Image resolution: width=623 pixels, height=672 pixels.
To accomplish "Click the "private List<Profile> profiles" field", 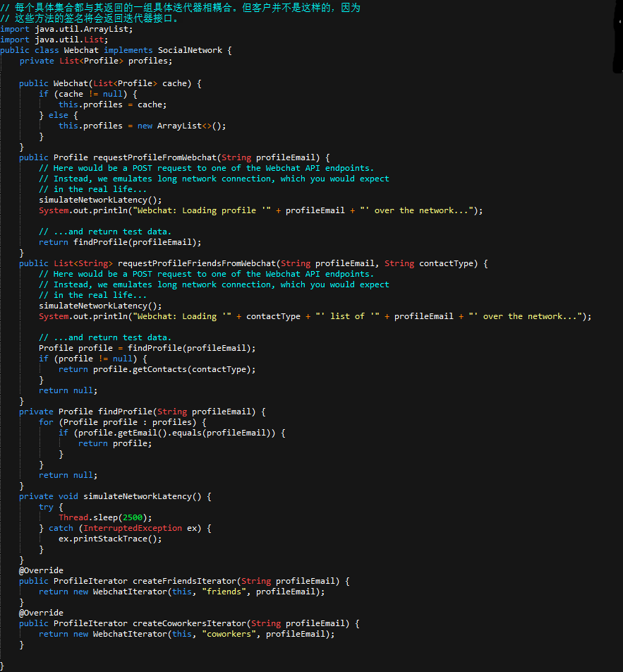I will click(x=96, y=61).
